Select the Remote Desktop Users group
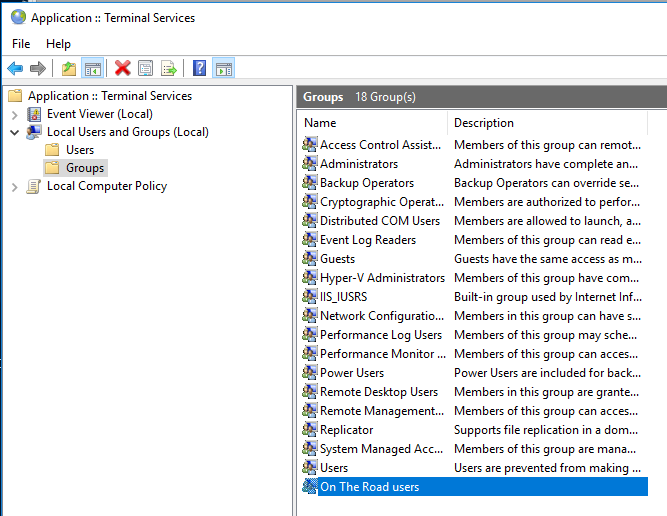 coord(378,392)
